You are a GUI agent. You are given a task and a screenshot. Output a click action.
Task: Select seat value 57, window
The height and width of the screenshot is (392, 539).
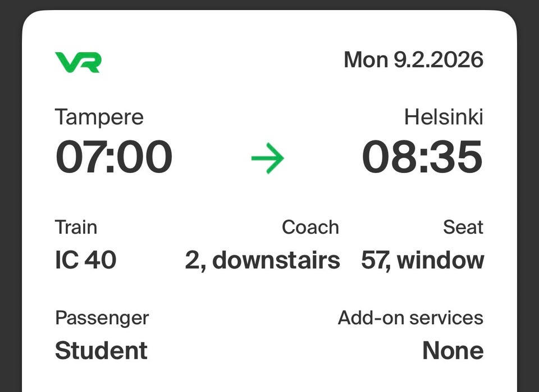[x=422, y=261]
